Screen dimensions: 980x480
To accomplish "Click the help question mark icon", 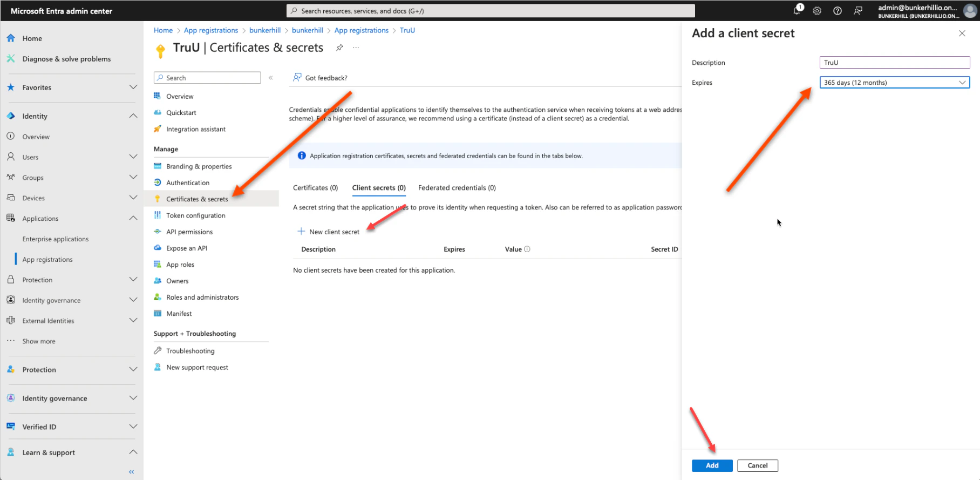I will (x=838, y=11).
